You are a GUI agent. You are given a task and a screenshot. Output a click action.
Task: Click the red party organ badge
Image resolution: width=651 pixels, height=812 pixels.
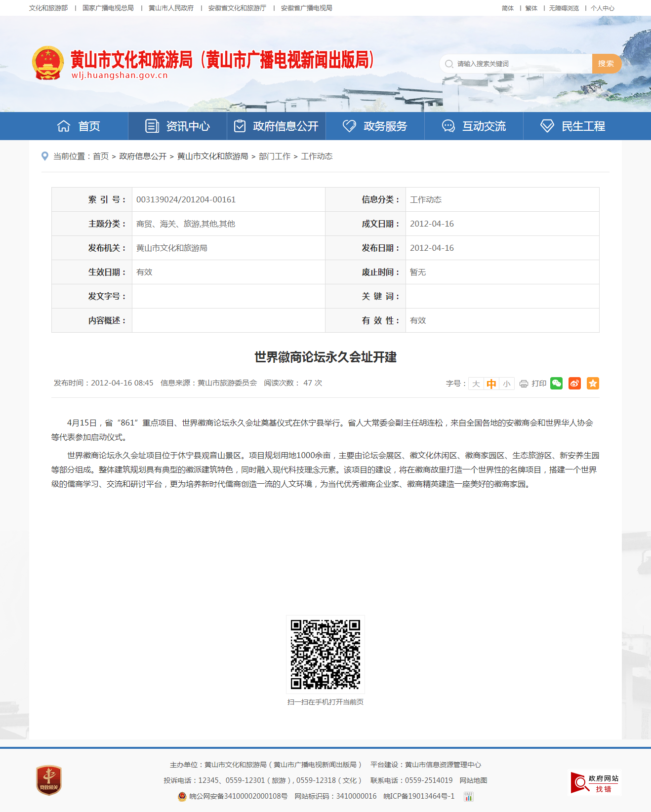tap(48, 780)
